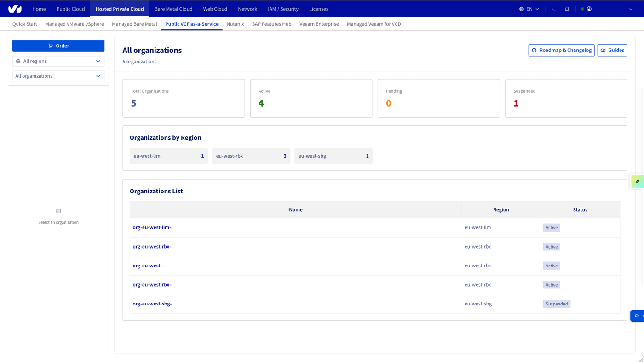Click 'Select an organization' text

coord(58,222)
